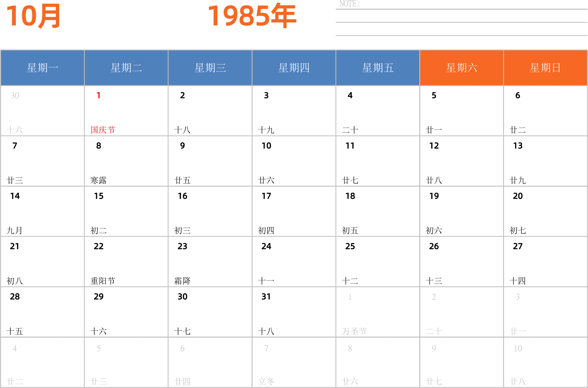Select the 星期二 column header
Screen dimensions: 588x388
click(x=126, y=68)
